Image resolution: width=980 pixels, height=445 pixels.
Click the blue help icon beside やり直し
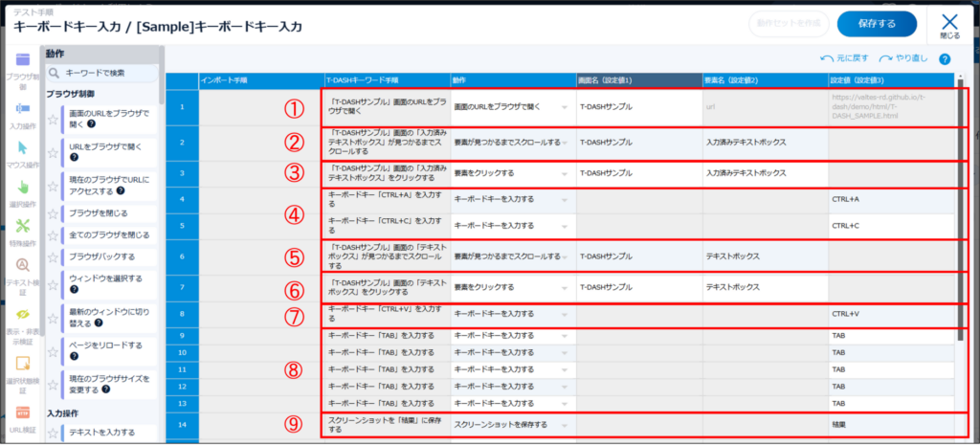944,58
